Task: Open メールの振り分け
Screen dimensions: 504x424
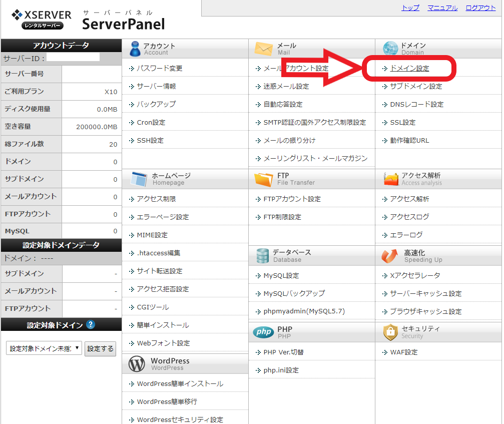Action: point(289,141)
